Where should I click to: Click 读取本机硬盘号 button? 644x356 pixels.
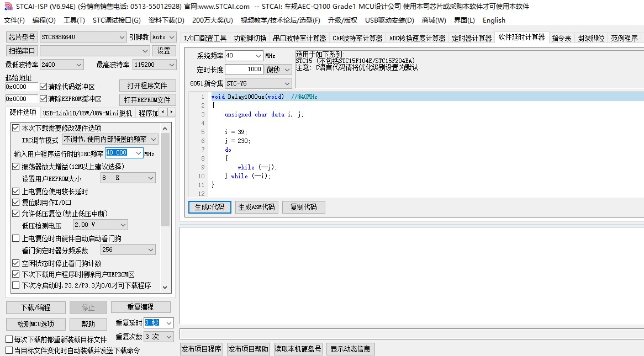[298, 349]
